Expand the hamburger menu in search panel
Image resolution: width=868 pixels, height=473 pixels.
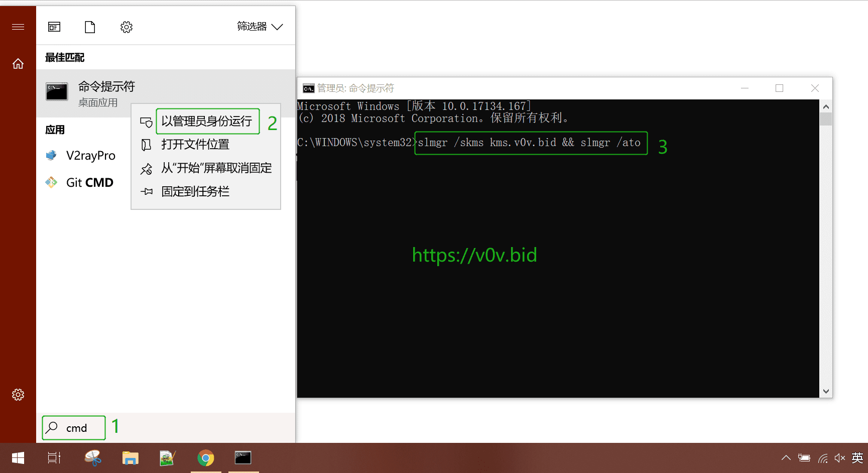(x=18, y=27)
